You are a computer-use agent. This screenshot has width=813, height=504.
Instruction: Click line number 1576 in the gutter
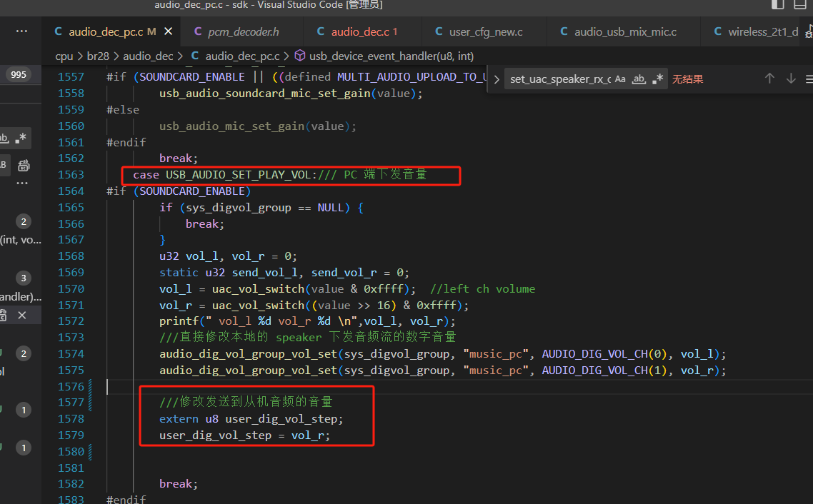[x=71, y=386]
